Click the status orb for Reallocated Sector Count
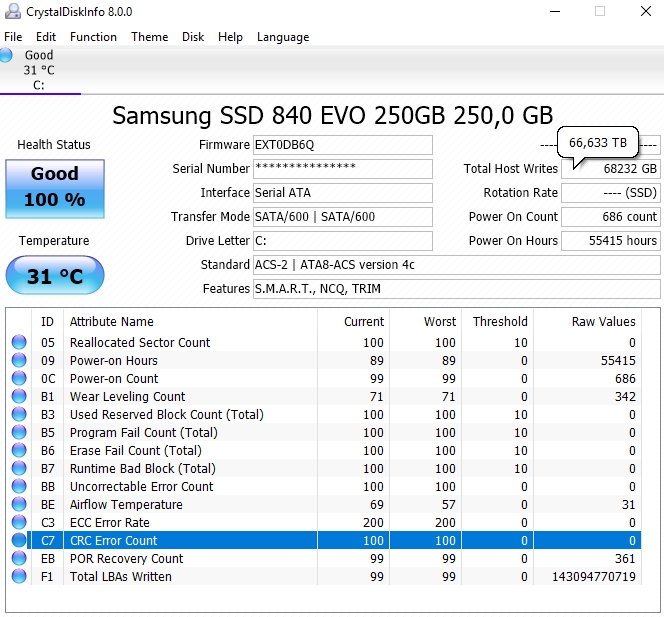Image resolution: width=664 pixels, height=617 pixels. pos(19,342)
